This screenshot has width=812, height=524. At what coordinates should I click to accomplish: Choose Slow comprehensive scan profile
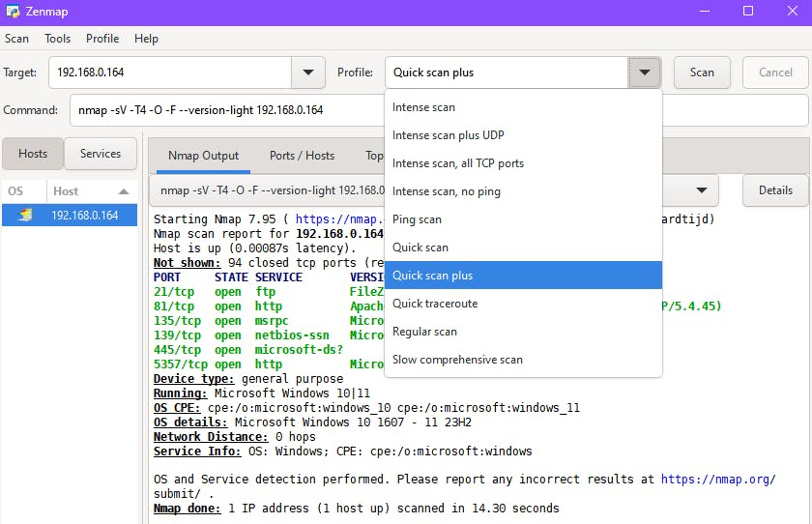pos(524,360)
